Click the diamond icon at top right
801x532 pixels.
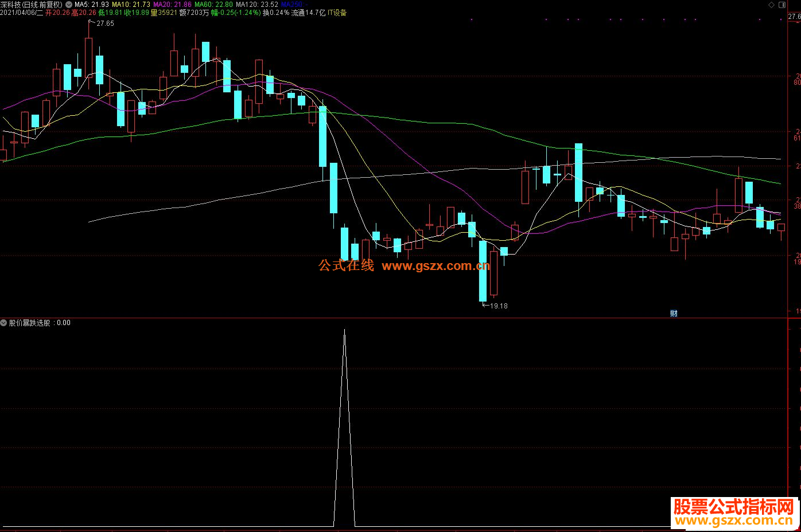(771, 5)
